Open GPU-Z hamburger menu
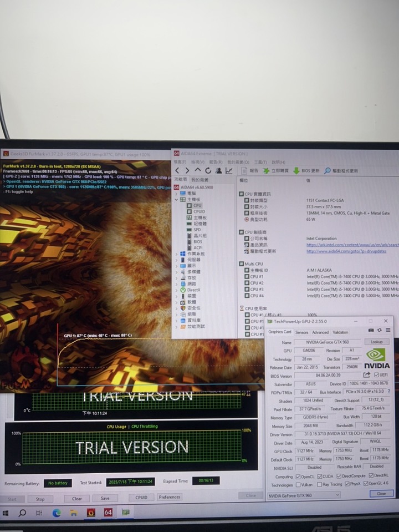 click(388, 330)
